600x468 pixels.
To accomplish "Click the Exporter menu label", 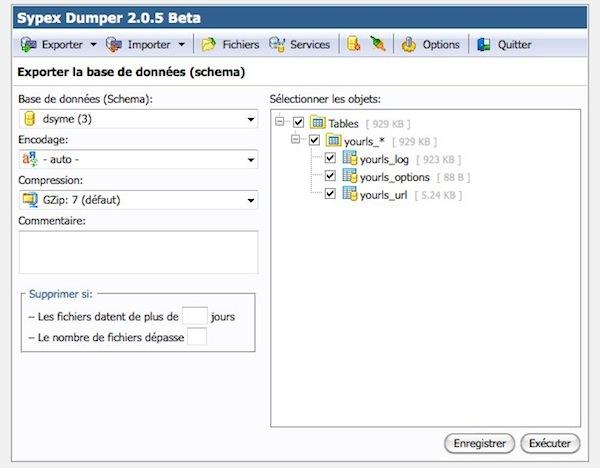I will tap(62, 45).
